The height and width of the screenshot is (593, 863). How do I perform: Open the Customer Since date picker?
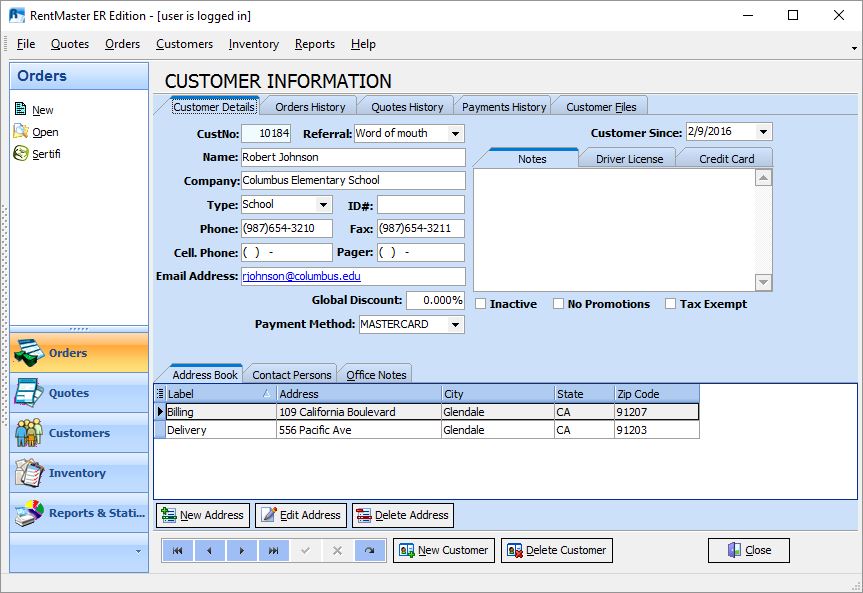click(763, 132)
